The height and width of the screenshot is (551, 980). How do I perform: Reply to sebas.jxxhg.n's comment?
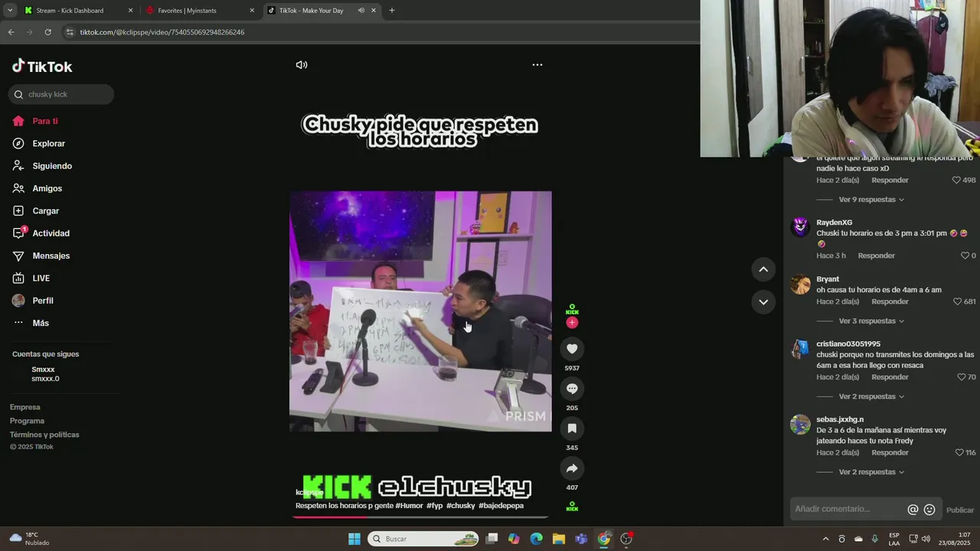(x=890, y=453)
